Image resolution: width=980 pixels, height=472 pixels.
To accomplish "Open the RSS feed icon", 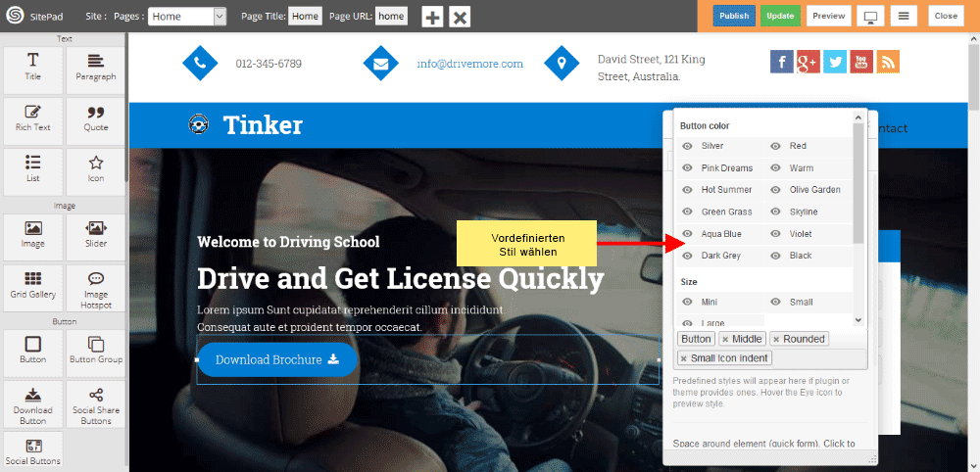I will (888, 62).
